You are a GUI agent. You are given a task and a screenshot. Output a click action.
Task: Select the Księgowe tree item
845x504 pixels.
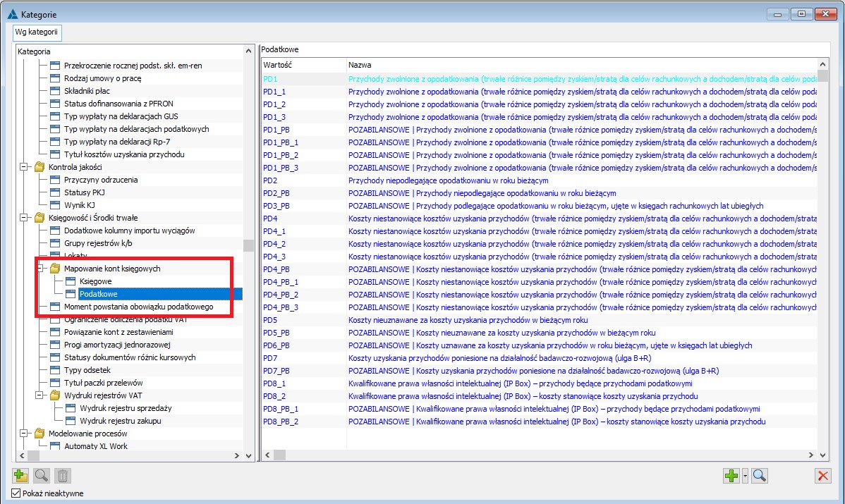[x=95, y=281]
